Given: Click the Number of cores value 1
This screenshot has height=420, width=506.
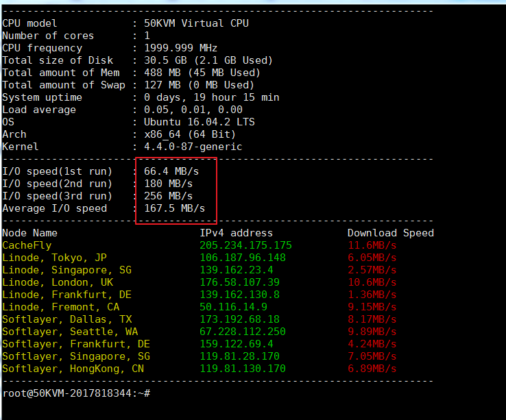Looking at the screenshot, I should coord(147,36).
